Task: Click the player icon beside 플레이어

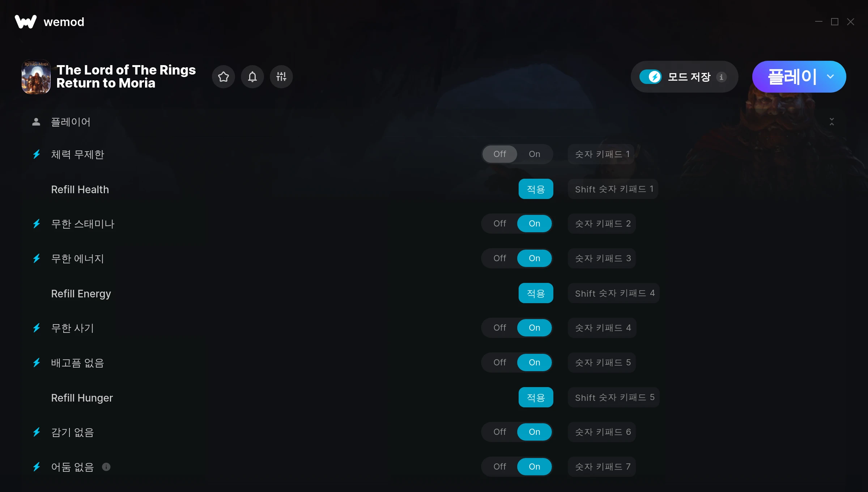Action: point(36,122)
